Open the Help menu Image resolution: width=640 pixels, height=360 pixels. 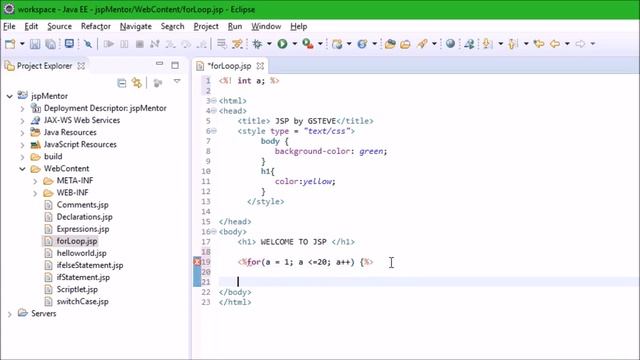pyautogui.click(x=299, y=26)
